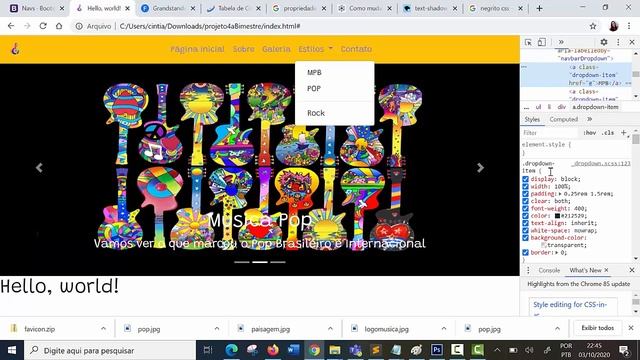Open the logomusica.jpg download options arrow
Screen dimensions: 640x360
point(444,329)
